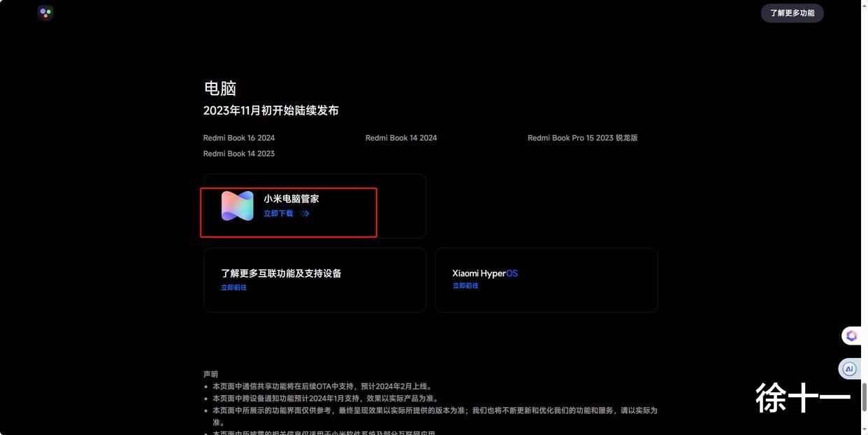Click the 立即下载 link
868x435 pixels.
pyautogui.click(x=278, y=213)
